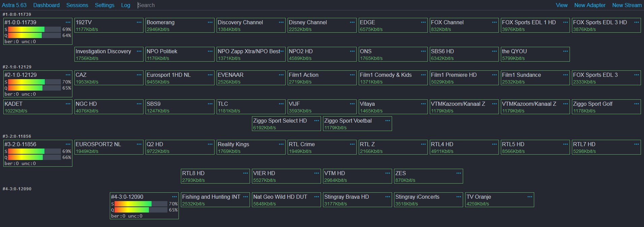
Task: Open options menu for FOX Sports EDL 1 HD
Action: [566, 22]
